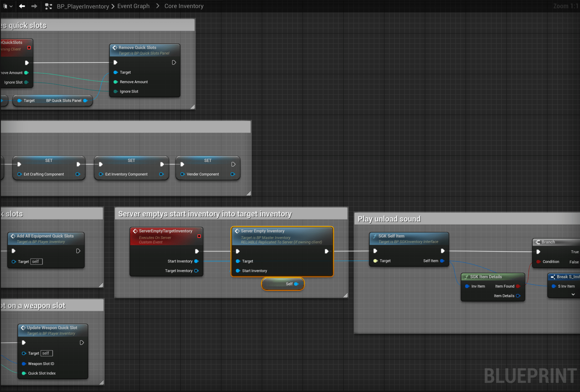Go to the Event Graph breadcrumb

click(133, 6)
